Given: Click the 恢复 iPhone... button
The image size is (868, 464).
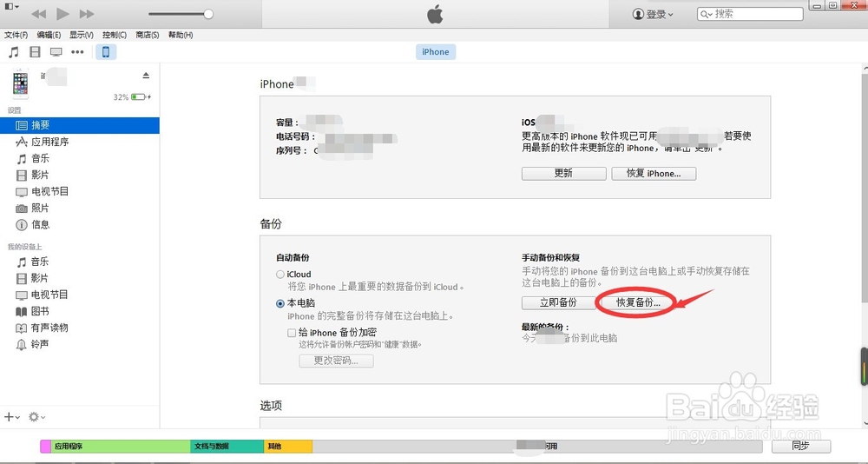Looking at the screenshot, I should click(654, 174).
